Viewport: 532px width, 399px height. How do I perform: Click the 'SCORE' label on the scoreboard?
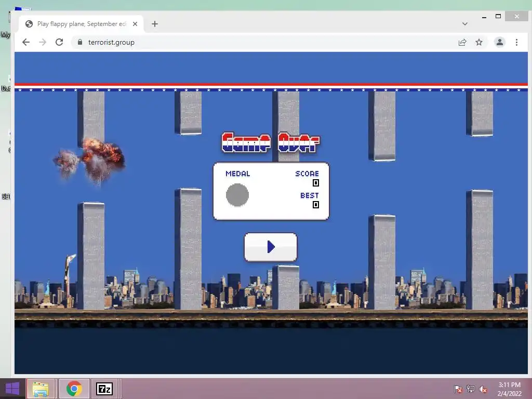click(x=307, y=174)
